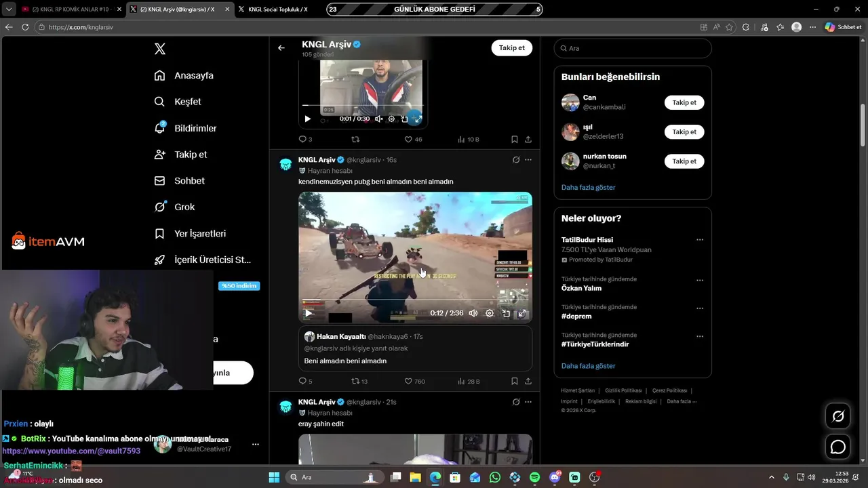Open Sohbet messages

coord(179,181)
